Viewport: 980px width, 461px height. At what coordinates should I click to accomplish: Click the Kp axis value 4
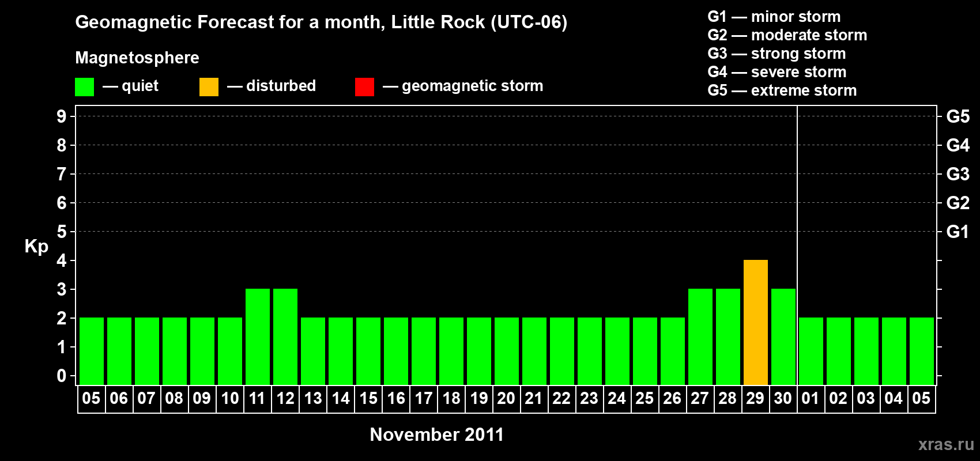point(62,260)
